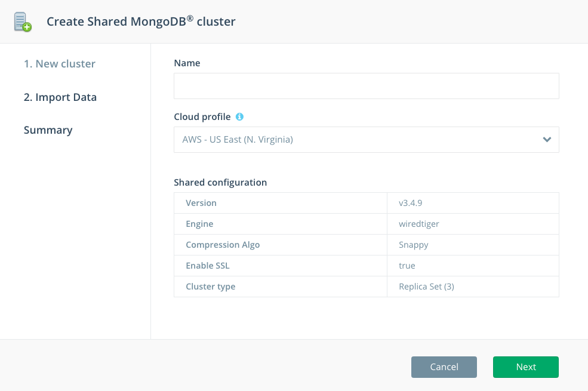Open the Summary step
This screenshot has height=391, width=588.
click(48, 130)
